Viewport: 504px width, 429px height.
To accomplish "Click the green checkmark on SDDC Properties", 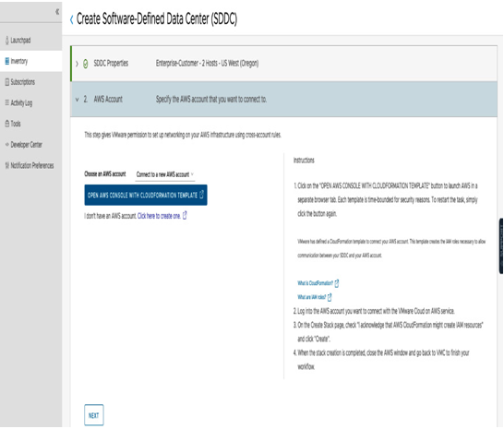I will [86, 64].
